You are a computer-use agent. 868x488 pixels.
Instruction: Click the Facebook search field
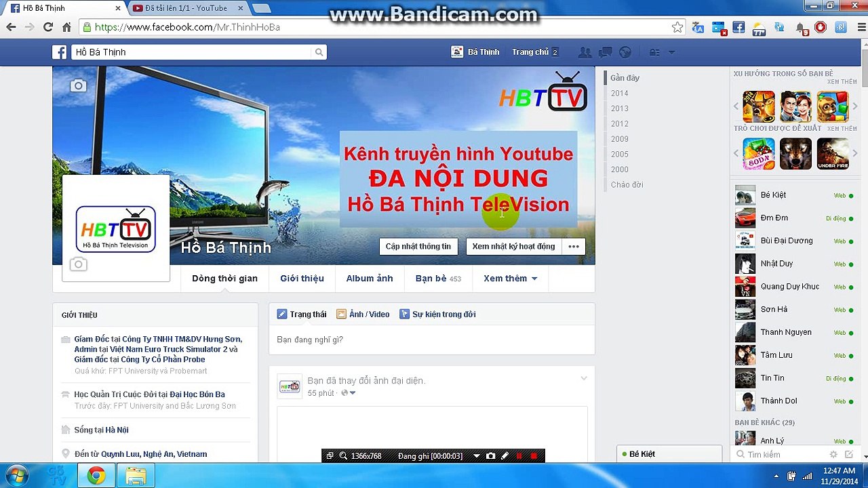pyautogui.click(x=191, y=52)
